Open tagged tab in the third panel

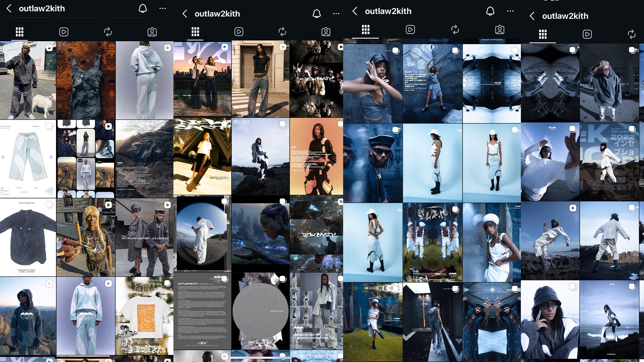pos(499,29)
